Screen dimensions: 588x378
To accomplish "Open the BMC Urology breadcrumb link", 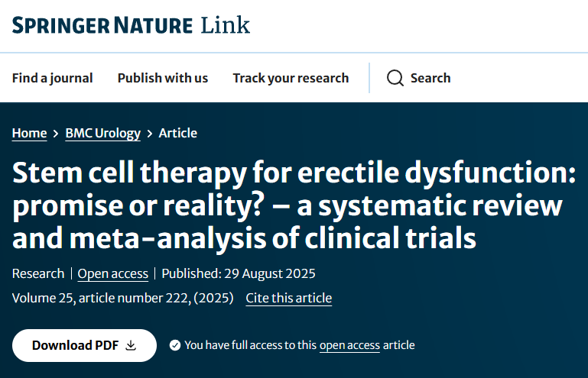I will click(102, 133).
